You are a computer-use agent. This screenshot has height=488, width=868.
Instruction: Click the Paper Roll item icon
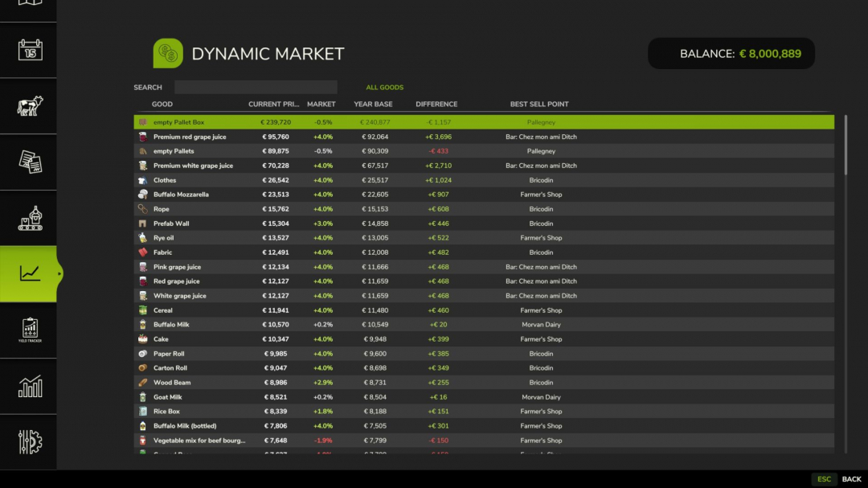(143, 354)
